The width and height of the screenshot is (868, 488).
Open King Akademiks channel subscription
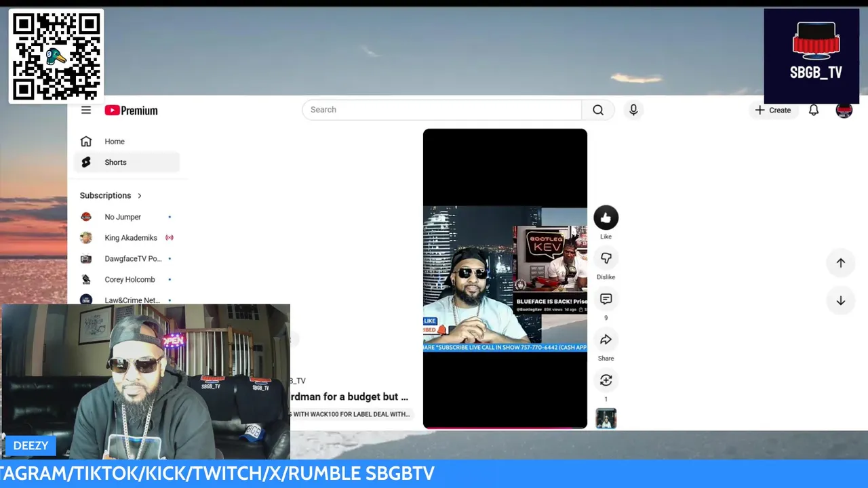[x=127, y=238]
